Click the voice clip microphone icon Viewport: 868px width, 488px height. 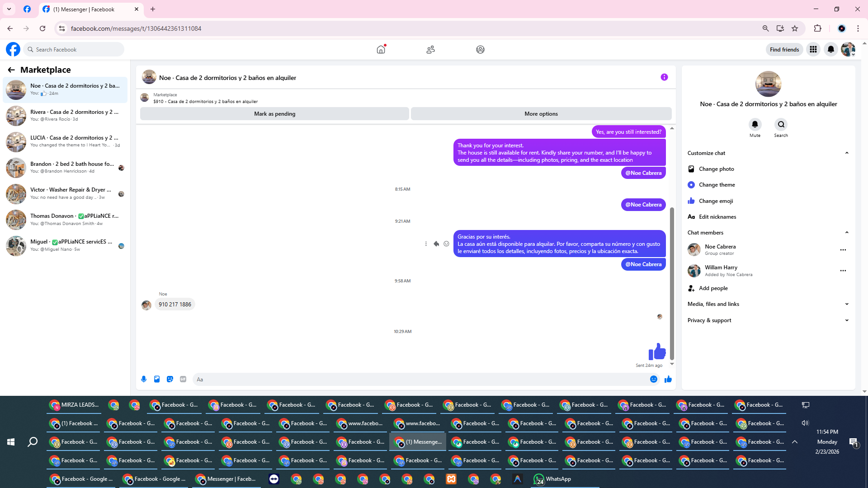click(x=144, y=379)
